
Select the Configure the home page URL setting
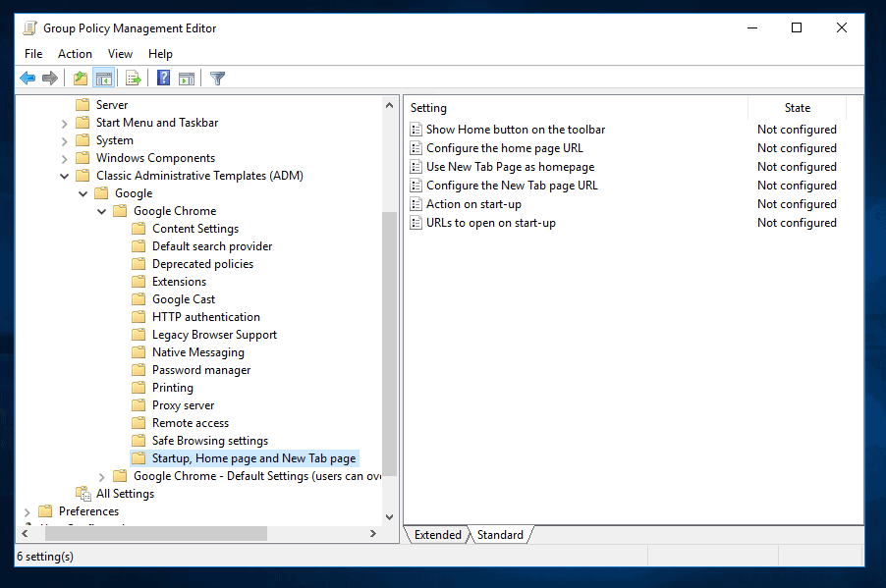(x=504, y=148)
